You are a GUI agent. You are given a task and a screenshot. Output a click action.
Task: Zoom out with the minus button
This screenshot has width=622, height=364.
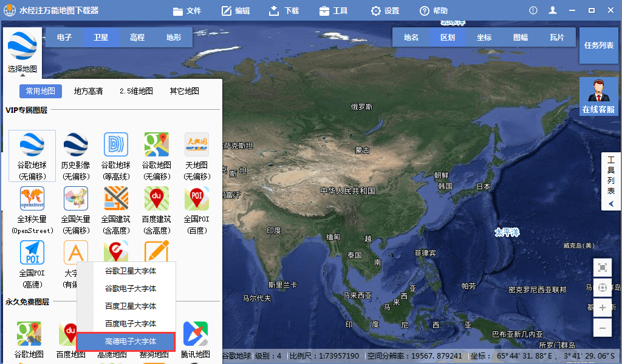602,328
